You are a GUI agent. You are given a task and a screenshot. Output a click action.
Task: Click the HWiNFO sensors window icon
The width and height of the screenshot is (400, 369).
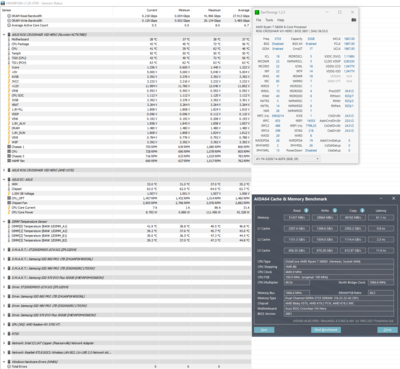coord(3,3)
